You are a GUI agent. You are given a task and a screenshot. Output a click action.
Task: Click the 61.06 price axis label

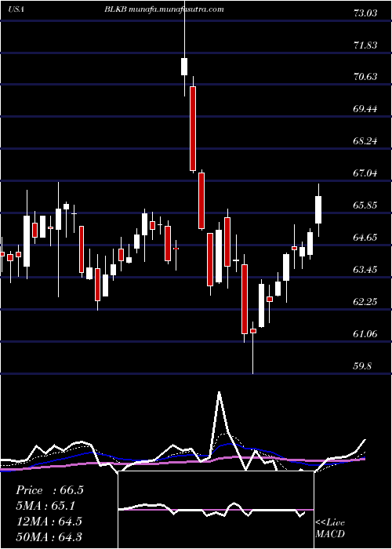[x=365, y=334]
